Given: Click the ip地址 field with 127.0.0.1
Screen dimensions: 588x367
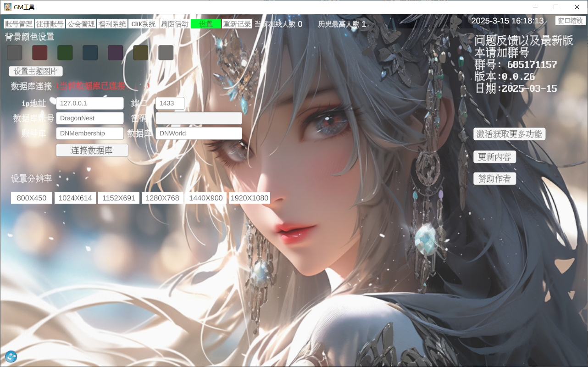Looking at the screenshot, I should (90, 103).
